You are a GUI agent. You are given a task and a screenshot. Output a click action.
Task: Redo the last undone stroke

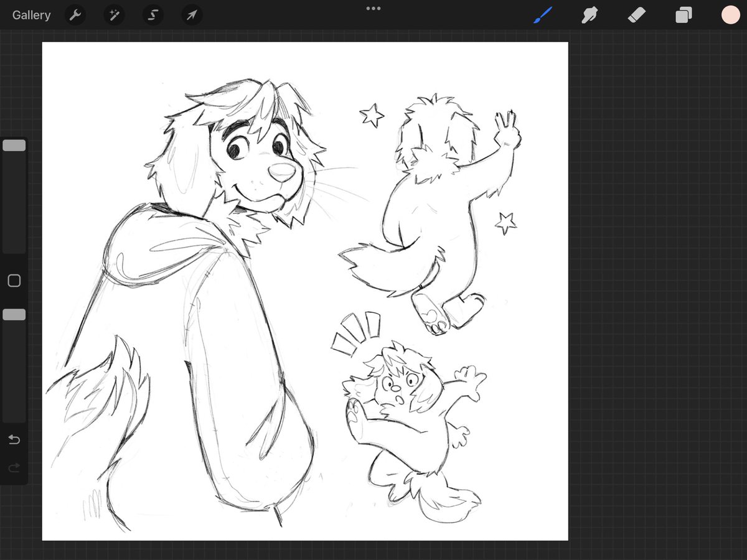click(14, 468)
